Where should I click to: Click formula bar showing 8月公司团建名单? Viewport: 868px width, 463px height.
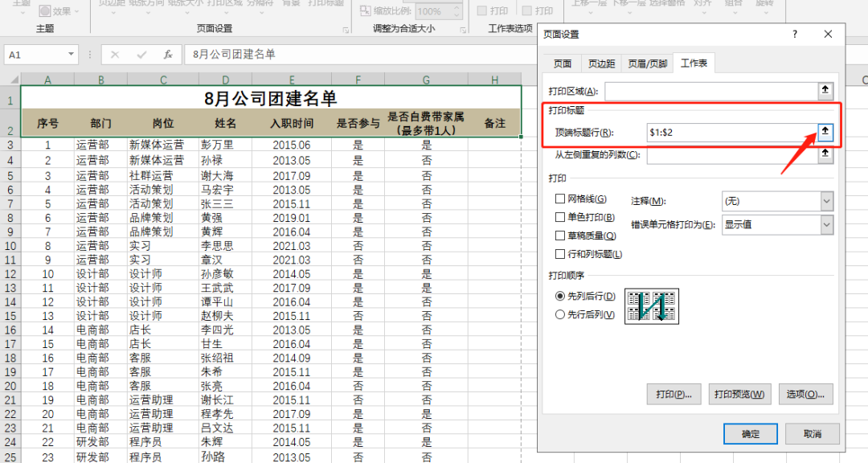360,55
